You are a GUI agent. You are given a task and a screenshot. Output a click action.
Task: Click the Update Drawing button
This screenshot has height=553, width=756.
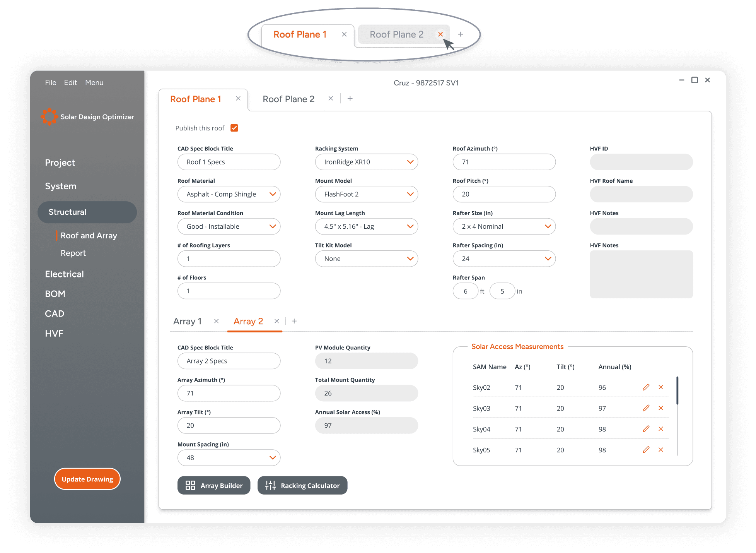(x=87, y=479)
